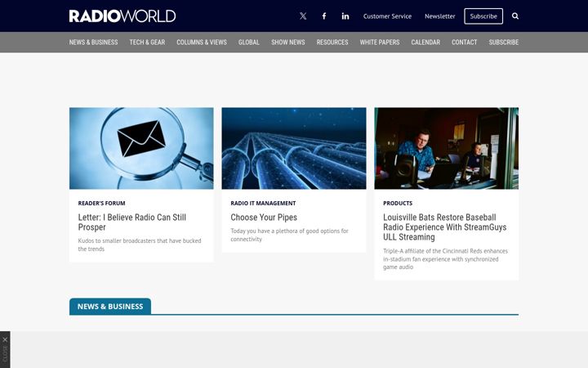Open the envelope magnifying glass thumbnail
The image size is (588, 368).
coord(141,148)
